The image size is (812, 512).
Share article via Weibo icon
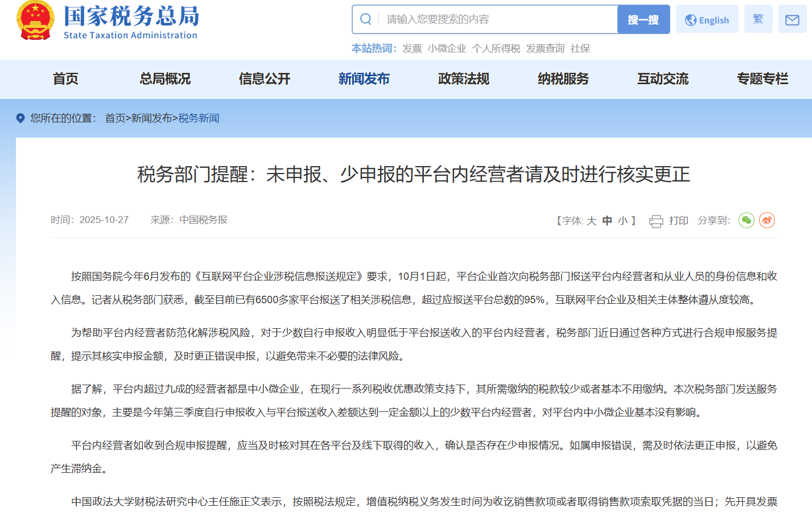pos(767,220)
